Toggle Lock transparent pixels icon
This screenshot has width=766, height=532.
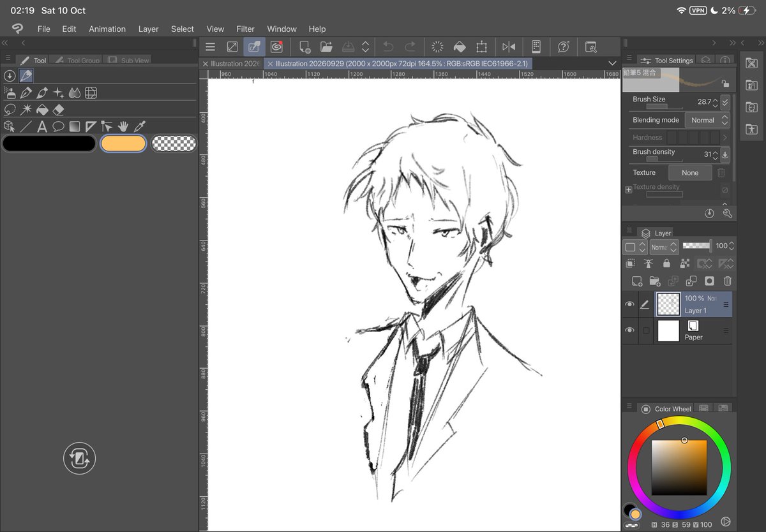(x=685, y=263)
